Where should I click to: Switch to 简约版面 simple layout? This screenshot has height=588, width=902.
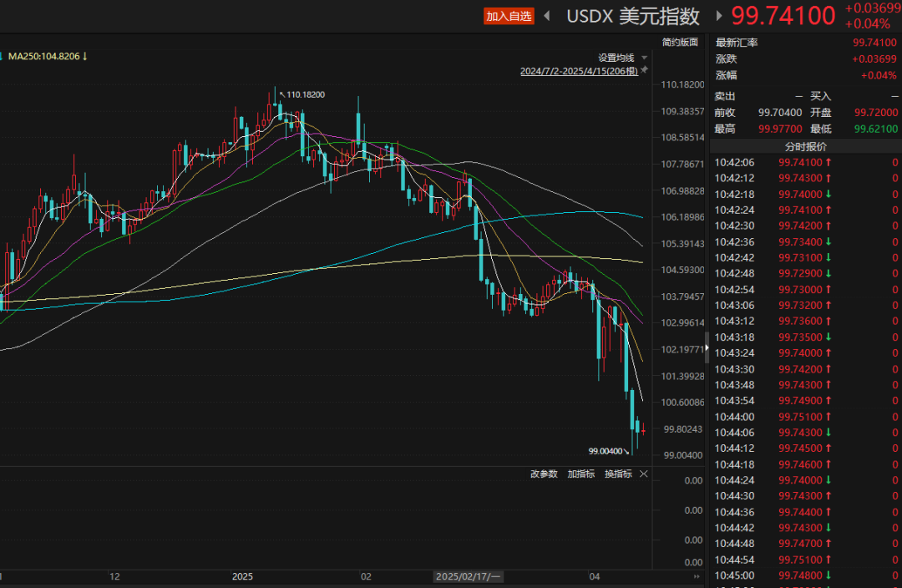pos(679,42)
